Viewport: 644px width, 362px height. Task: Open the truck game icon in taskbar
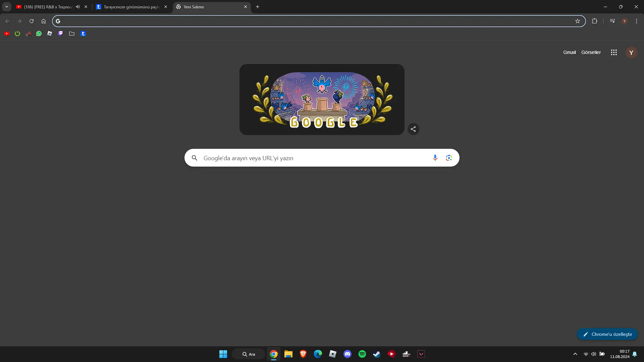(407, 354)
